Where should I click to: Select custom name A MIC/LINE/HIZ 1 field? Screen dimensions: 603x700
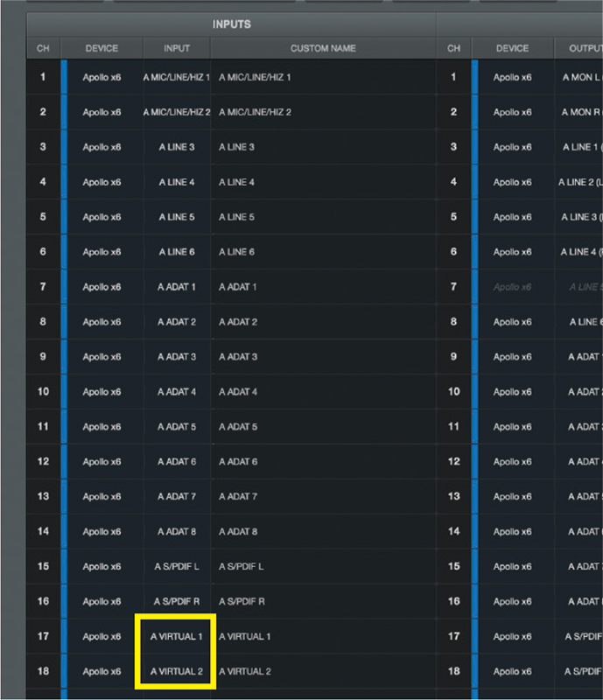[x=324, y=77]
